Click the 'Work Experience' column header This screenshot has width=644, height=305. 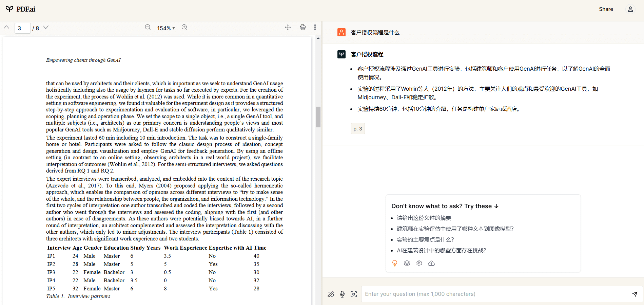[x=186, y=248]
